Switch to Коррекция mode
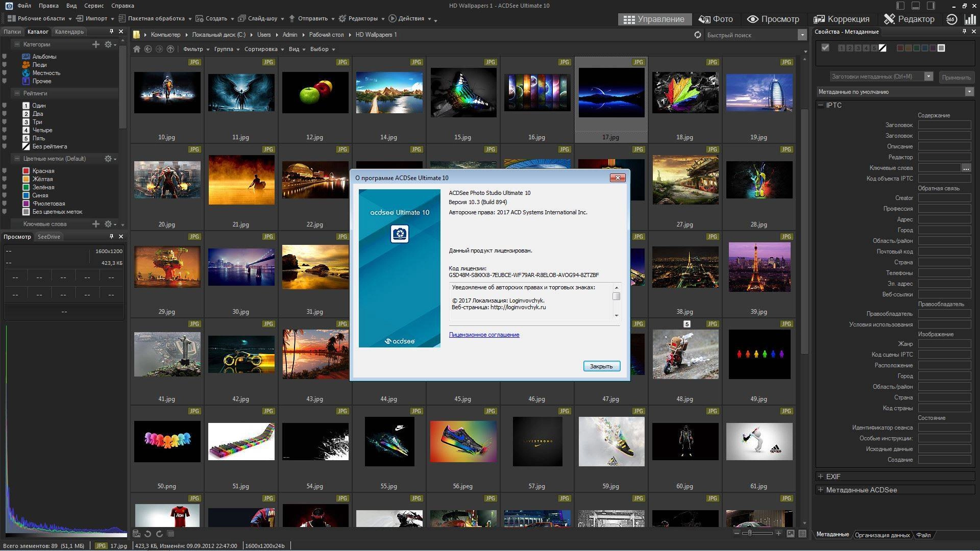The image size is (980, 551). pyautogui.click(x=841, y=19)
